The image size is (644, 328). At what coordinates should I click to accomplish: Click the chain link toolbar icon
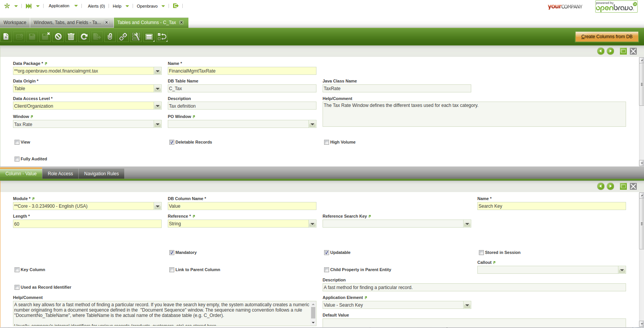pyautogui.click(x=123, y=37)
